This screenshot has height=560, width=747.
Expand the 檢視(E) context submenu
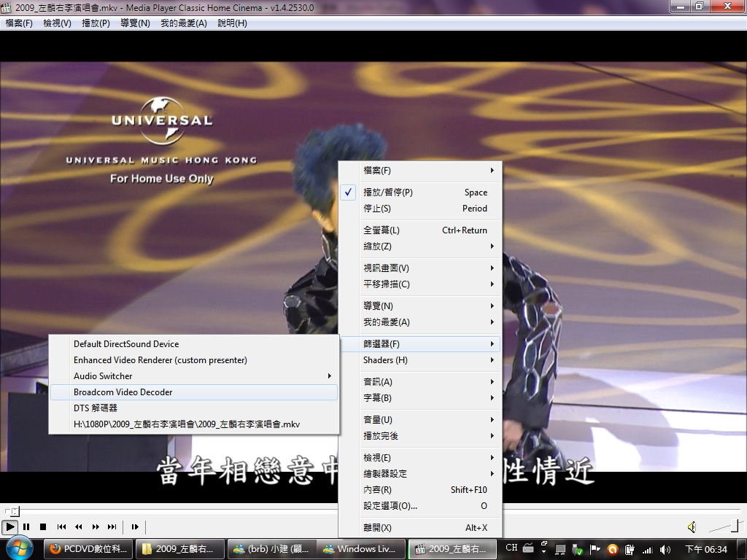pyautogui.click(x=420, y=458)
